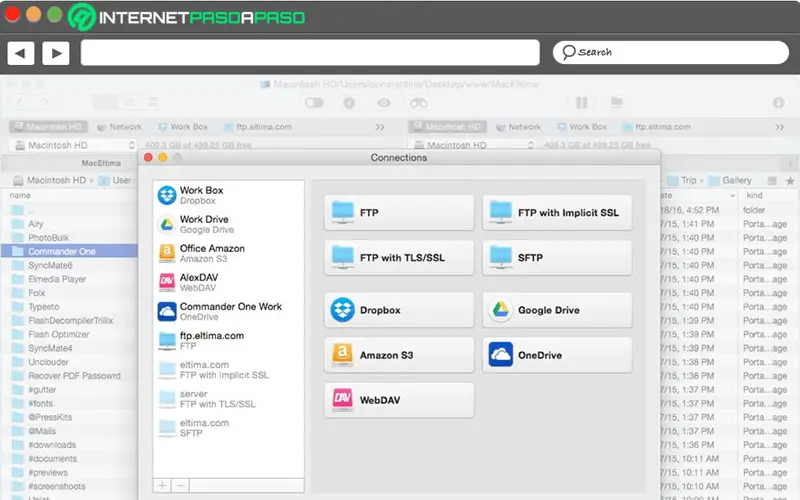Viewport: 800px width, 500px height.
Task: Click the eye quick look toolbar icon
Action: [x=384, y=103]
